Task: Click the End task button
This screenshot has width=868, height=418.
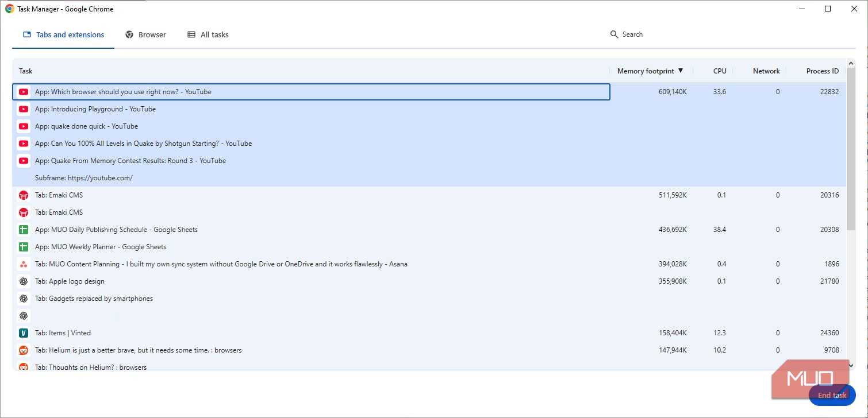Action: [832, 395]
